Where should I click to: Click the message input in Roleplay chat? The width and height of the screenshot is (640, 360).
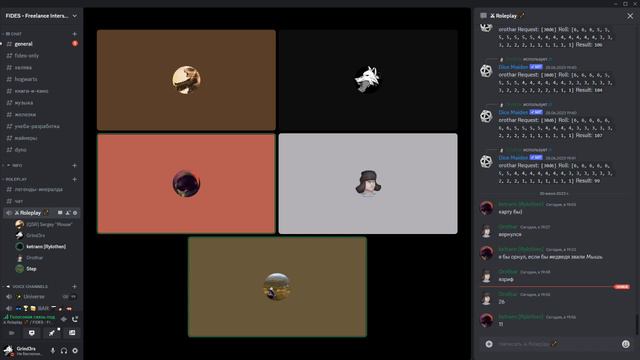(x=556, y=344)
